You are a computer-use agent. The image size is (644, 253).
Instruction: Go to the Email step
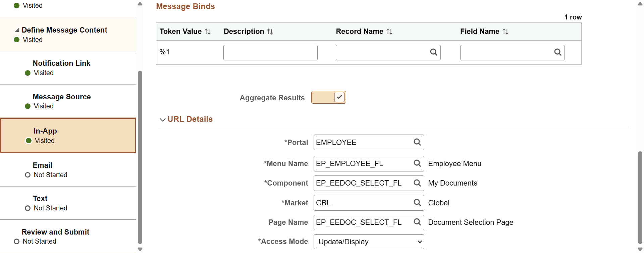click(x=43, y=165)
